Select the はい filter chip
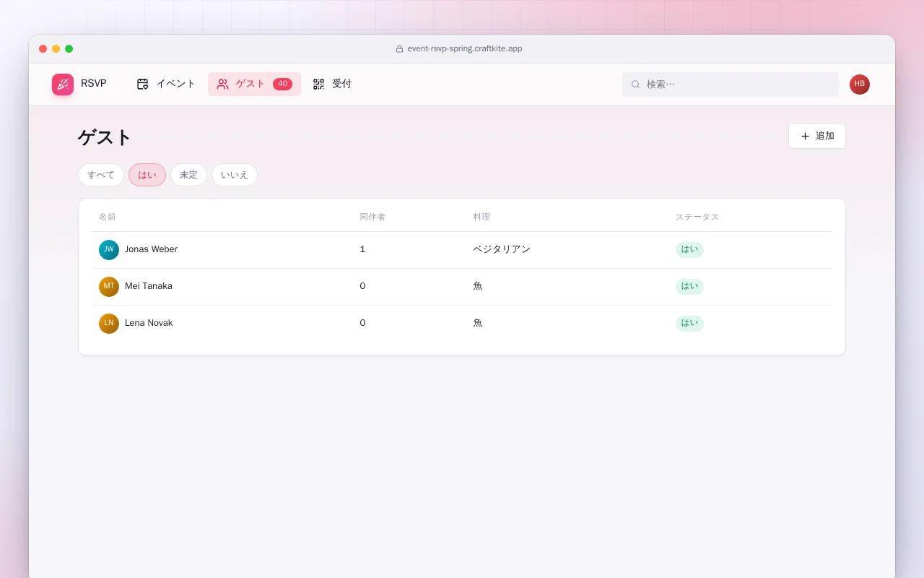 coord(147,175)
